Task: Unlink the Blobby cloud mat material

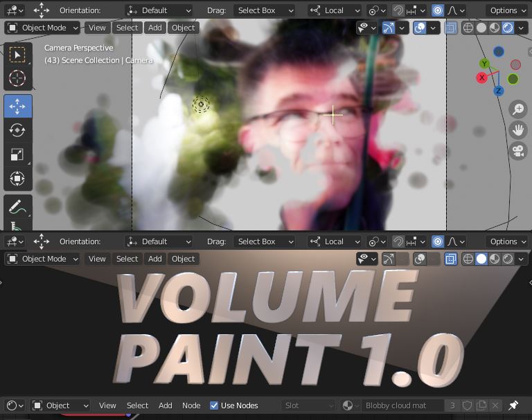Action: click(x=495, y=405)
